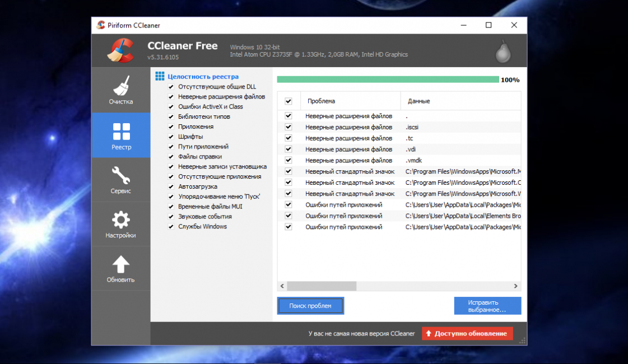
Task: Click the CCleaner logo in the header
Action: tap(120, 51)
